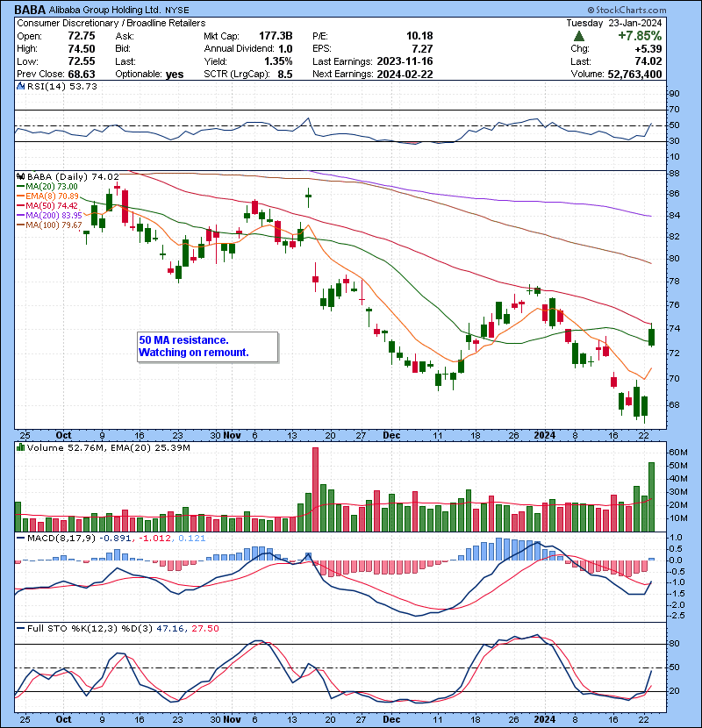Click the SCTR (LrgCap) value 8.5
Screen dimensions: 702x728
pos(285,75)
